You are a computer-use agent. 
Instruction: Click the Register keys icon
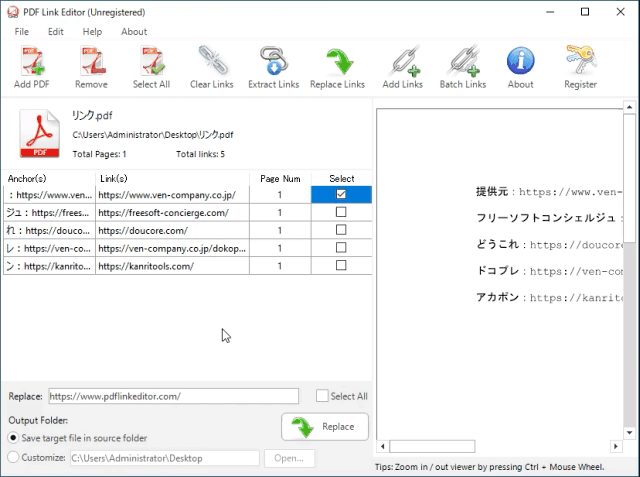[581, 60]
